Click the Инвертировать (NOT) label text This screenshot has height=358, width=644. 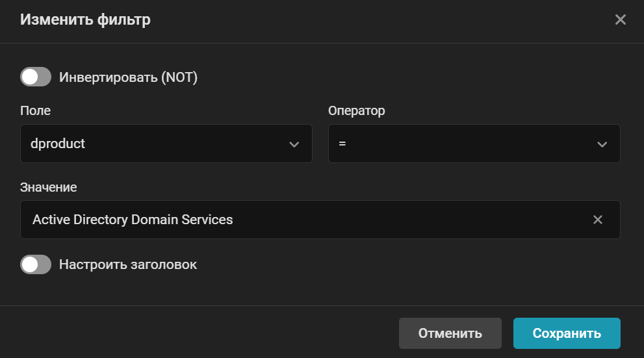pos(128,77)
